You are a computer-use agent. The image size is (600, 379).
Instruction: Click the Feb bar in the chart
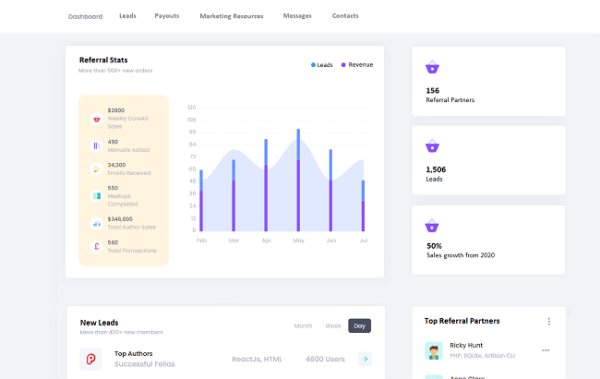[201, 201]
